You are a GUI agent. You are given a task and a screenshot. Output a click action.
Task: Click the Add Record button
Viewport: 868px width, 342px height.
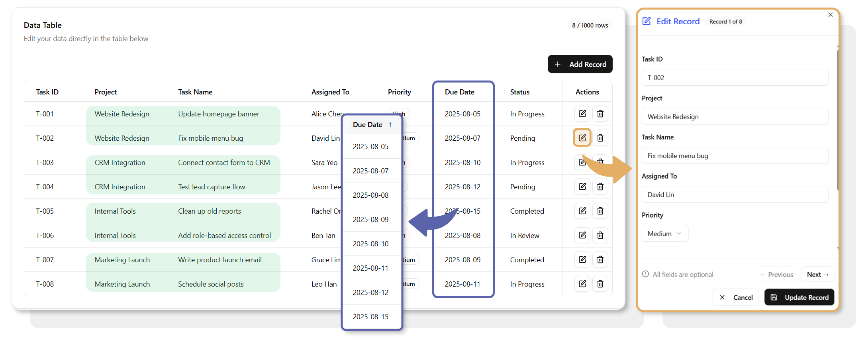point(580,64)
